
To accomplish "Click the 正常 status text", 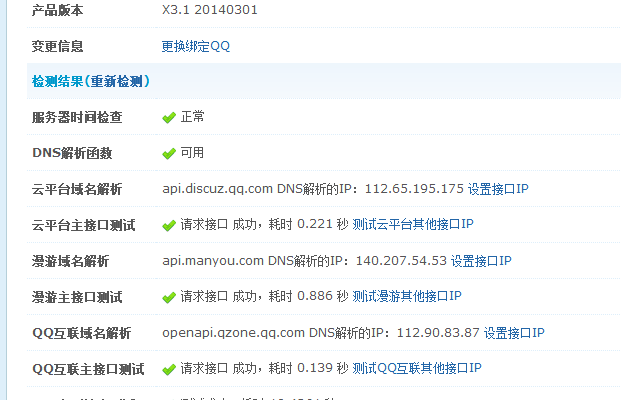I will 192,117.
